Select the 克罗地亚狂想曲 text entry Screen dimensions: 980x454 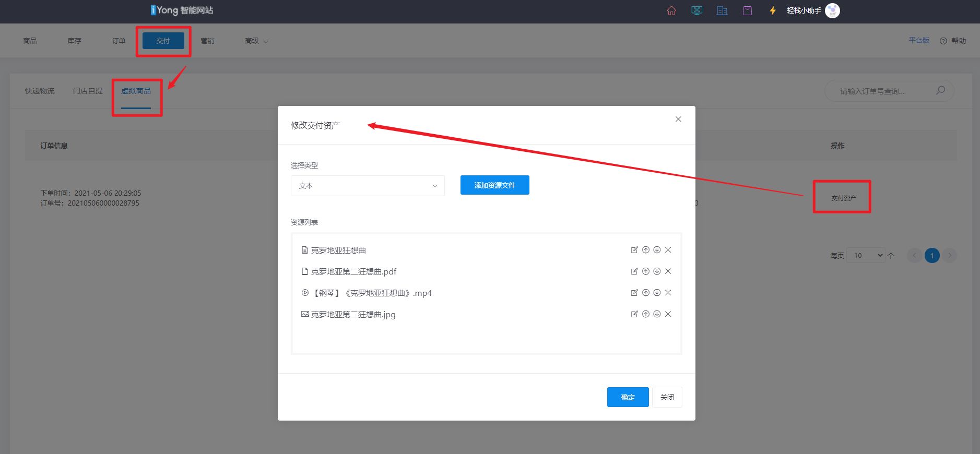(338, 250)
